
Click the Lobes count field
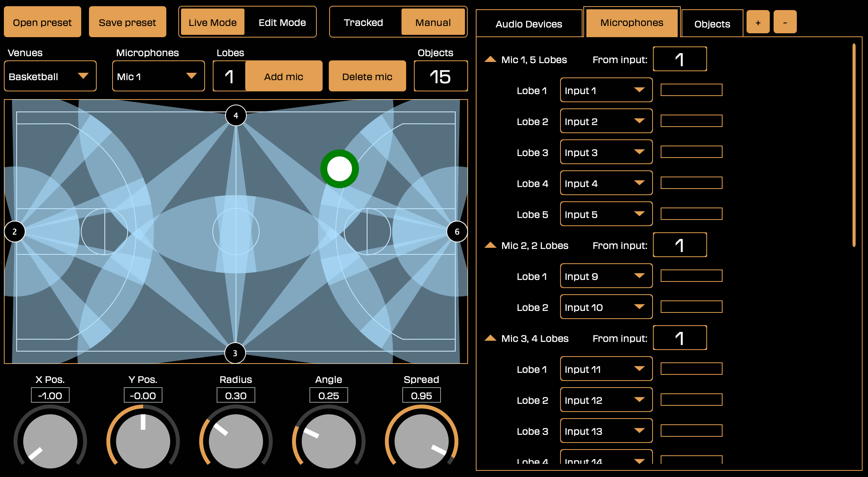point(229,76)
